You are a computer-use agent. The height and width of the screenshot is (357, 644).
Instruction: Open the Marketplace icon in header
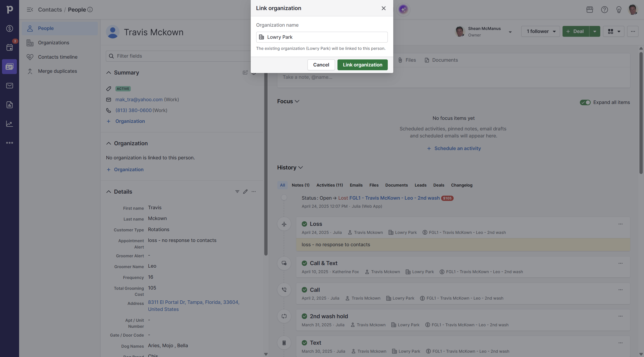pos(590,10)
